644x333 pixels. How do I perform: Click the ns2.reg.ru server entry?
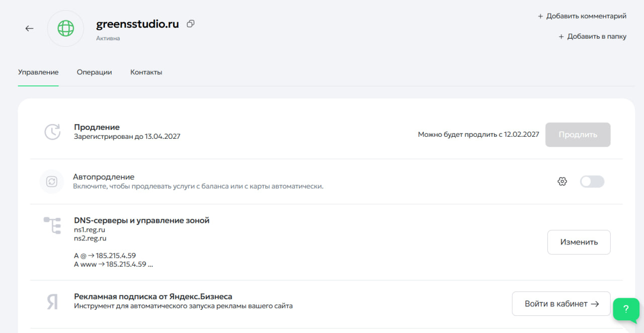[x=90, y=238]
